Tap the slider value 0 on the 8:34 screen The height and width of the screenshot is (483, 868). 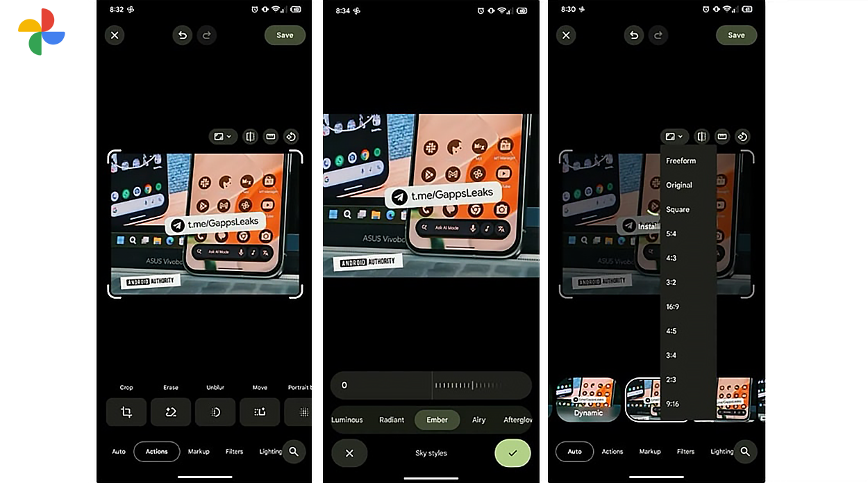344,385
